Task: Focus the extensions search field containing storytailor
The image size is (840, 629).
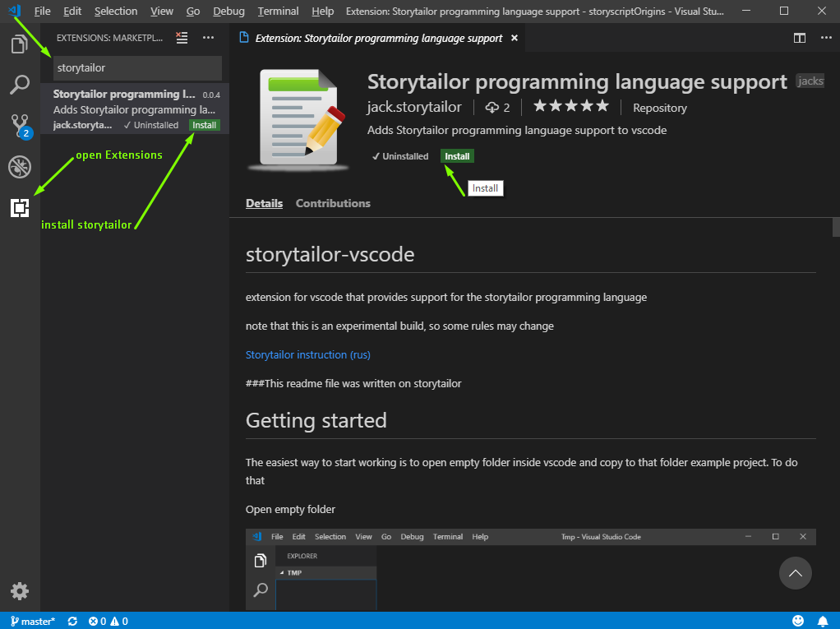Action: coord(137,68)
